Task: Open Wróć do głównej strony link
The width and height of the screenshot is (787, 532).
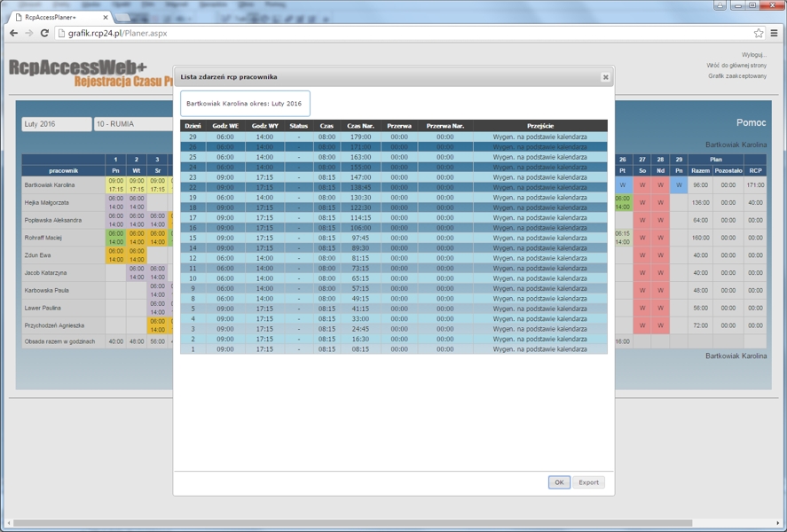Action: [736, 66]
